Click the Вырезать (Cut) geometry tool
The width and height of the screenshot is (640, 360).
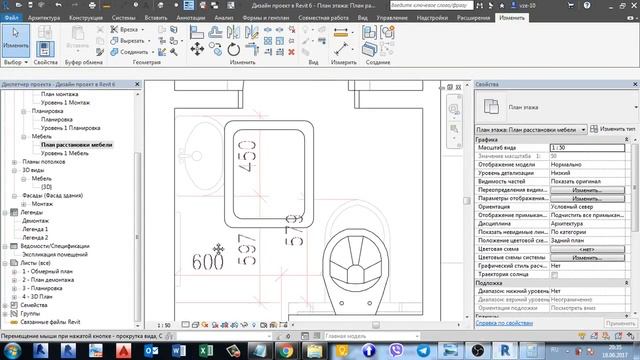[x=129, y=41]
